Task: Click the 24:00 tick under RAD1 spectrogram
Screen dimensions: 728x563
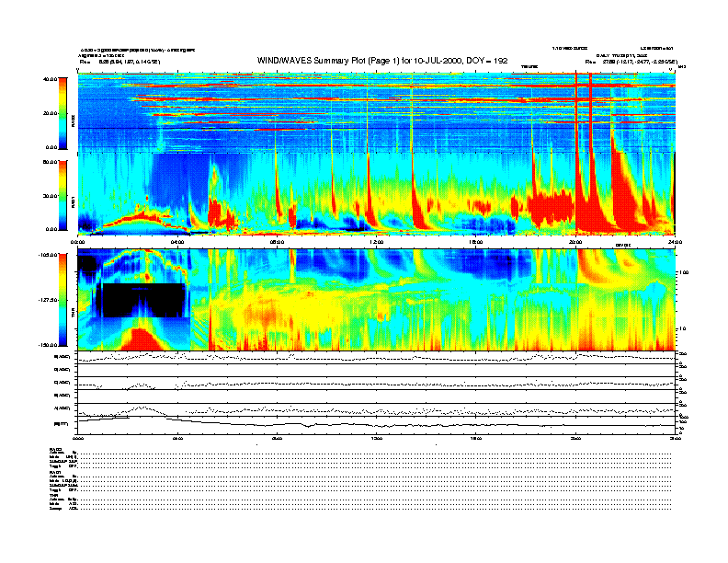Action: pos(675,242)
